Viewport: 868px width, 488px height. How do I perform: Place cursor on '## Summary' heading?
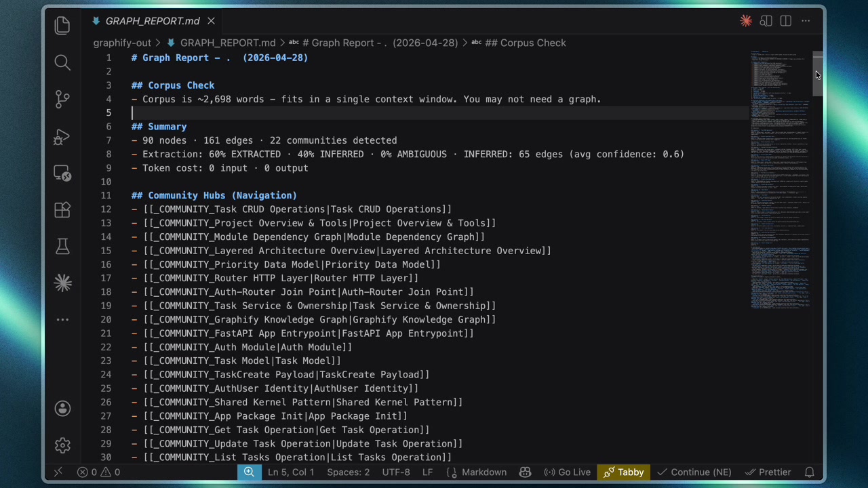point(159,127)
